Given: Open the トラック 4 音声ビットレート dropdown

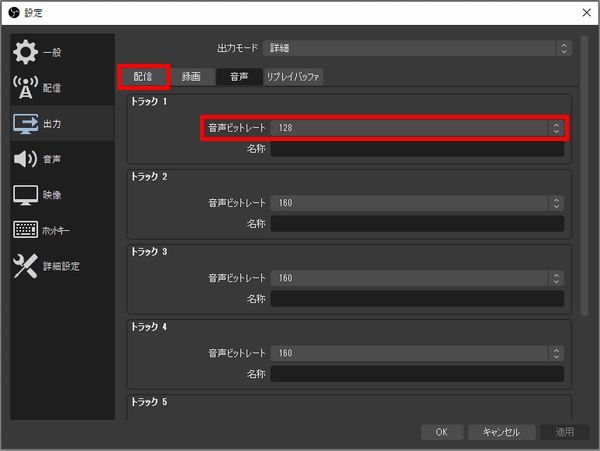Looking at the screenshot, I should (417, 353).
